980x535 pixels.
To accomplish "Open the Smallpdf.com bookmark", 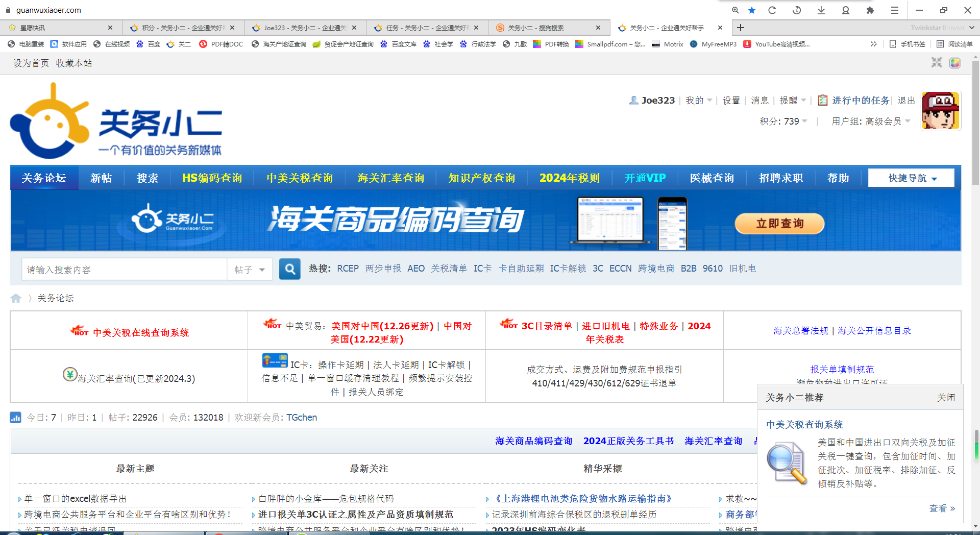I will [610, 44].
